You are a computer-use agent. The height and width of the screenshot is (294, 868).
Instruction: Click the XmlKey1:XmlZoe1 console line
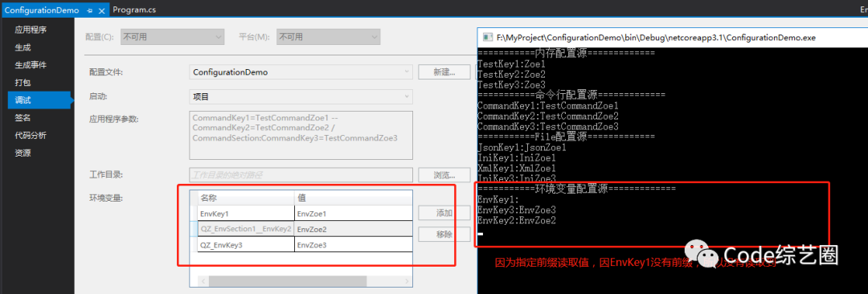click(x=517, y=168)
